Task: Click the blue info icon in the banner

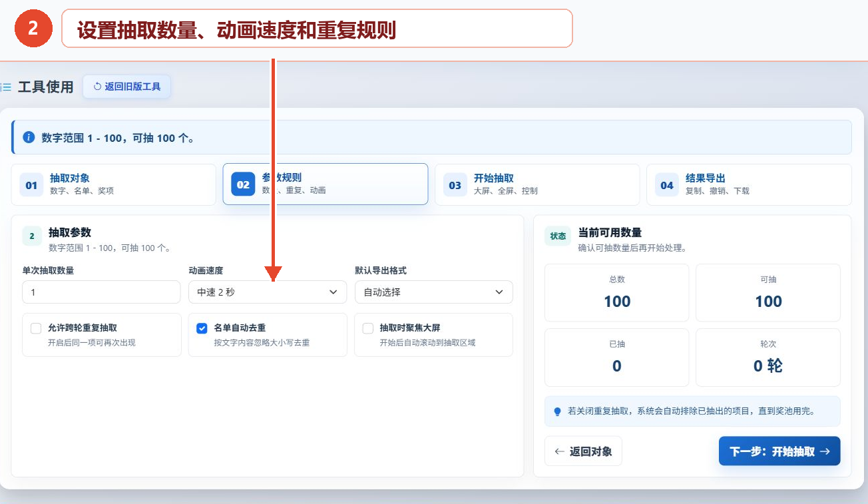Action: tap(29, 137)
